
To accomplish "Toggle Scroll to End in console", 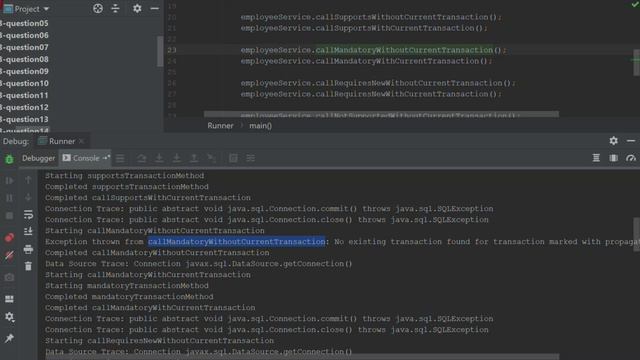I will click(x=28, y=231).
